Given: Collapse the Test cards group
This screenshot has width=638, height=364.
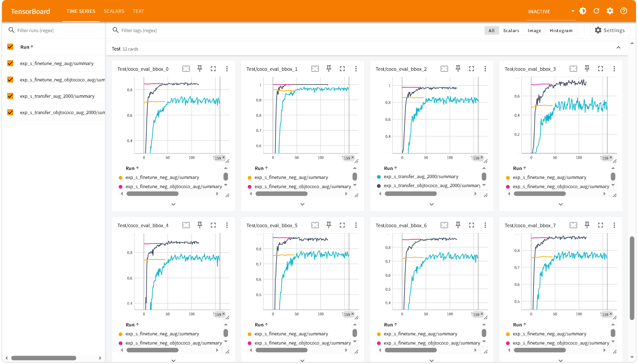Looking at the screenshot, I should [618, 47].
